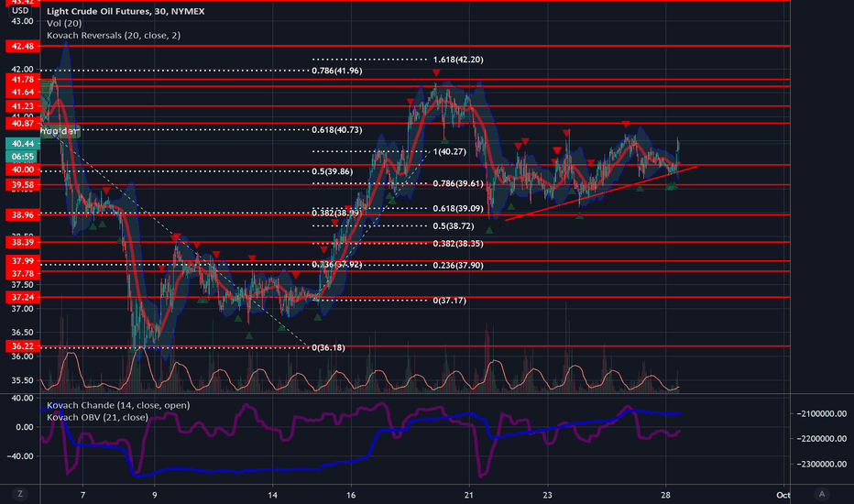Select the 0(36.18) Fibonacci label

pos(328,347)
